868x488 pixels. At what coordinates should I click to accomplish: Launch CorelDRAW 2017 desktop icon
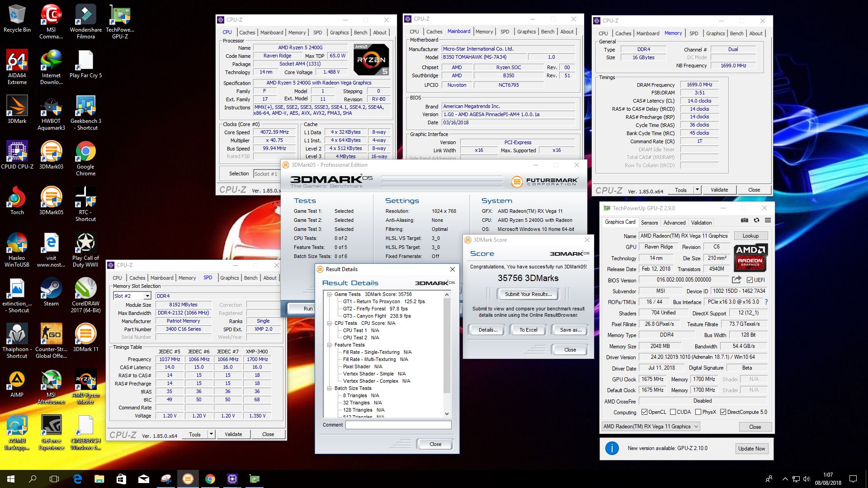tap(85, 295)
